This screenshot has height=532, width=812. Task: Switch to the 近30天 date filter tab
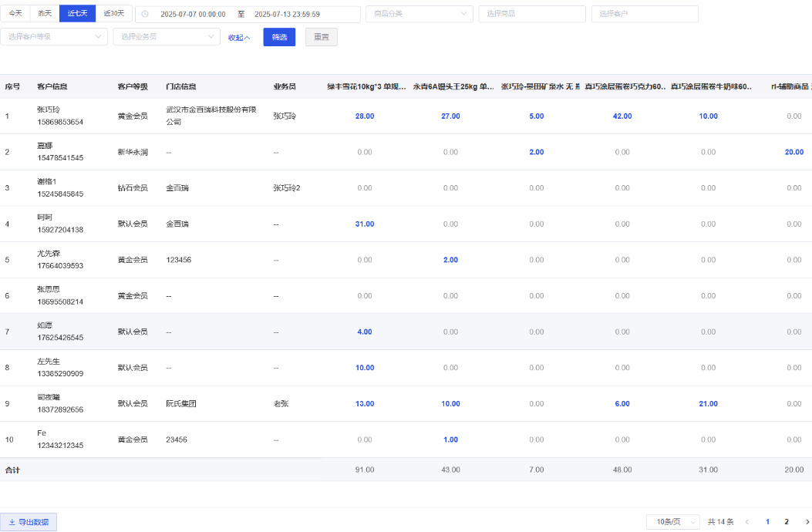coord(113,14)
